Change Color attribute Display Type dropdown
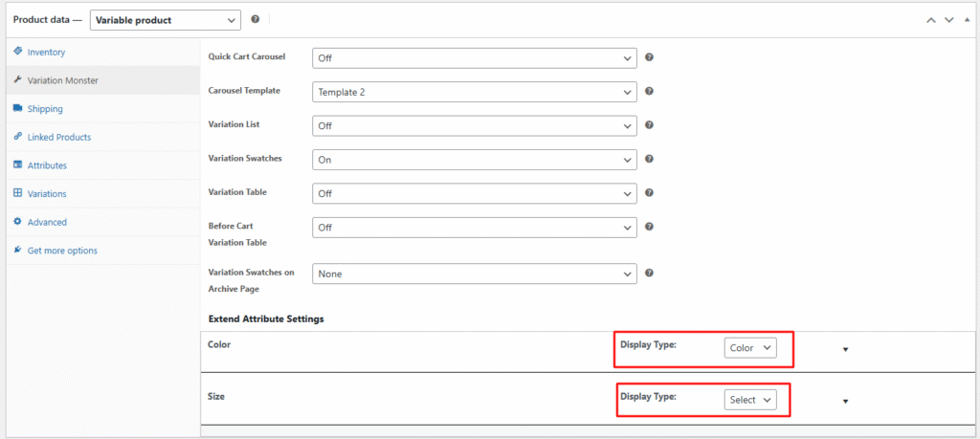This screenshot has height=439, width=980. (x=749, y=348)
